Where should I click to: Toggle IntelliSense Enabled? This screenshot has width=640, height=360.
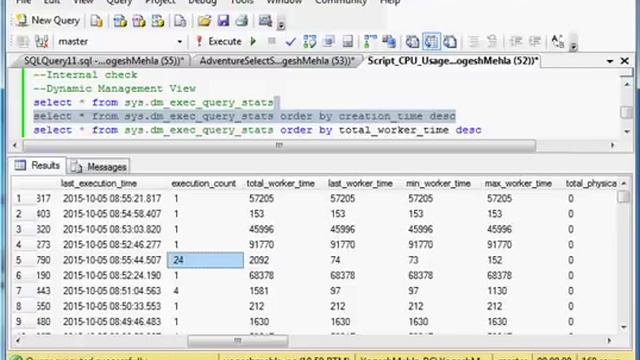tap(348, 42)
